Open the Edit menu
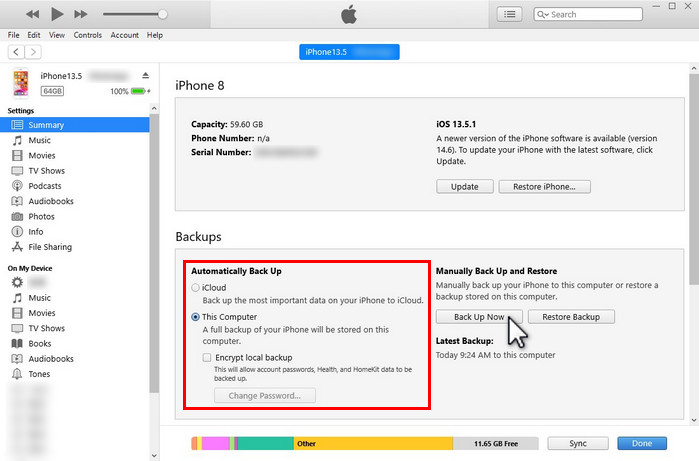 click(33, 35)
